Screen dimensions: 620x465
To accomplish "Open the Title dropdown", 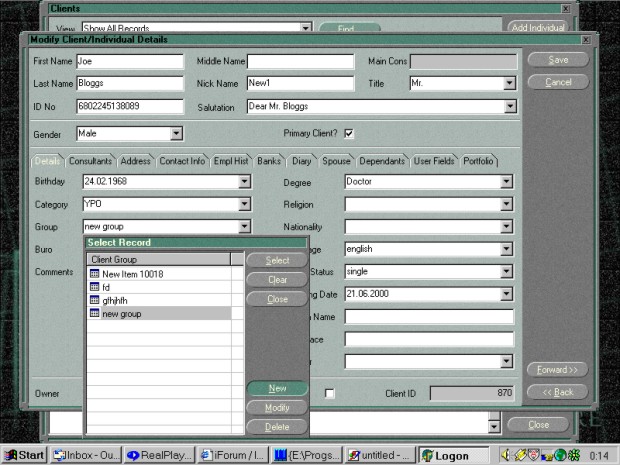I will (509, 83).
